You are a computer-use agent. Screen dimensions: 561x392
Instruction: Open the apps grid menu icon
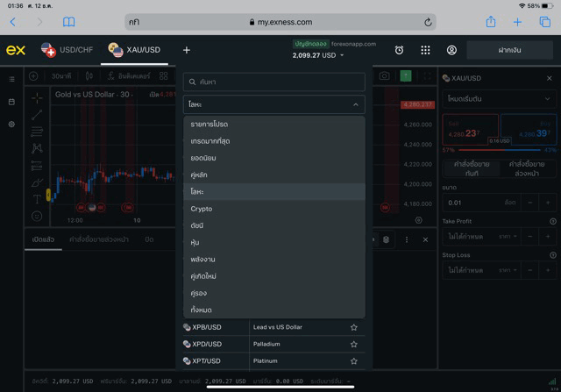point(425,50)
